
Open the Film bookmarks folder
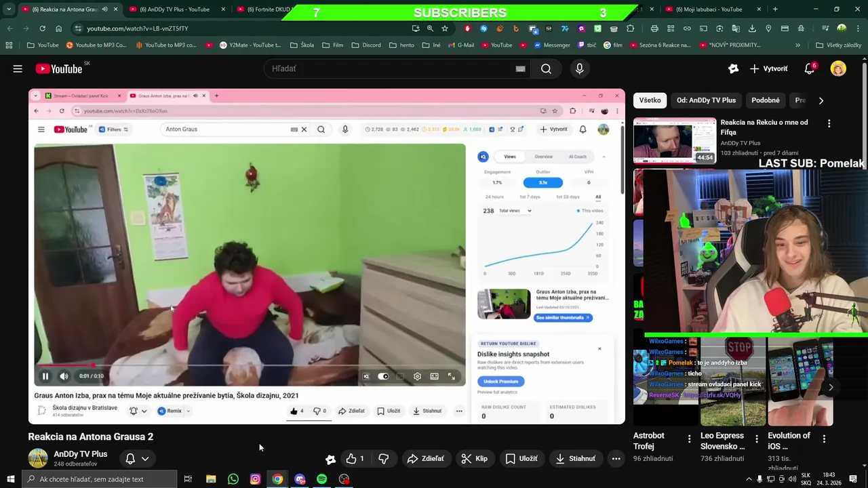click(332, 45)
